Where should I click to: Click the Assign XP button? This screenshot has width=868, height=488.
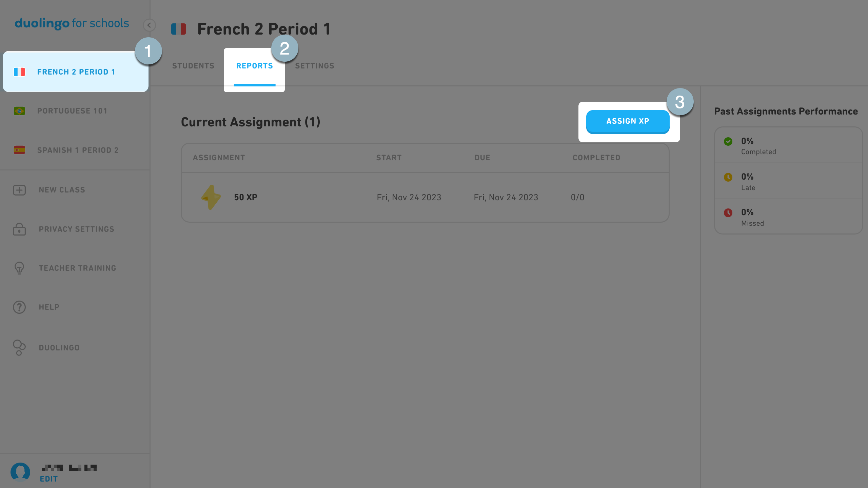tap(628, 122)
